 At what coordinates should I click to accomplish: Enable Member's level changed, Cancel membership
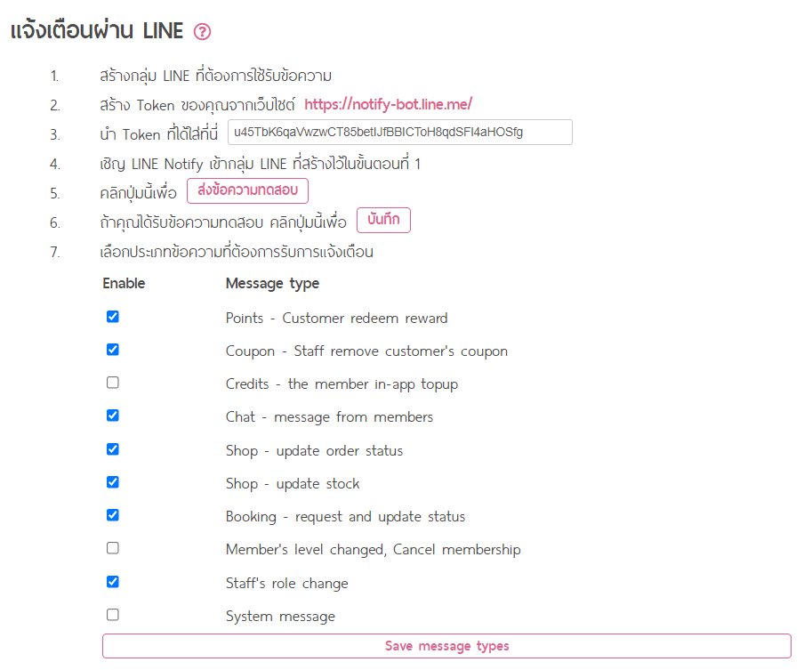coord(113,548)
